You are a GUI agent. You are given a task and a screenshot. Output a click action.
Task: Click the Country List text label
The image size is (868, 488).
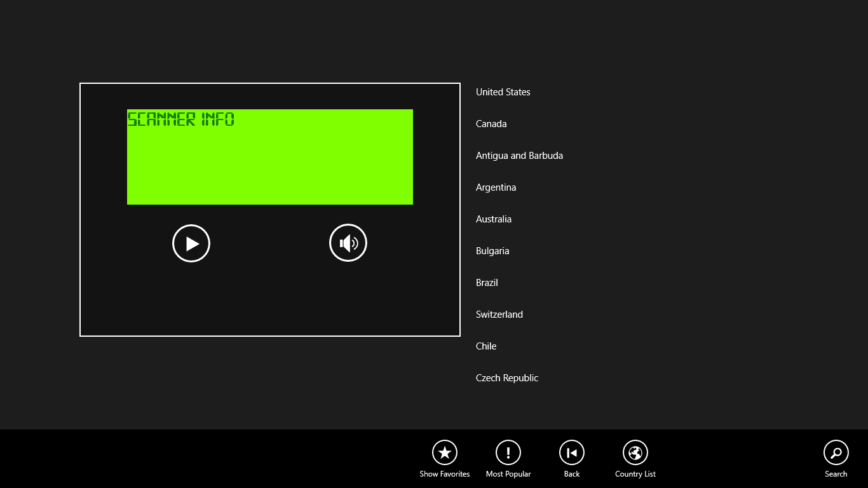click(635, 474)
